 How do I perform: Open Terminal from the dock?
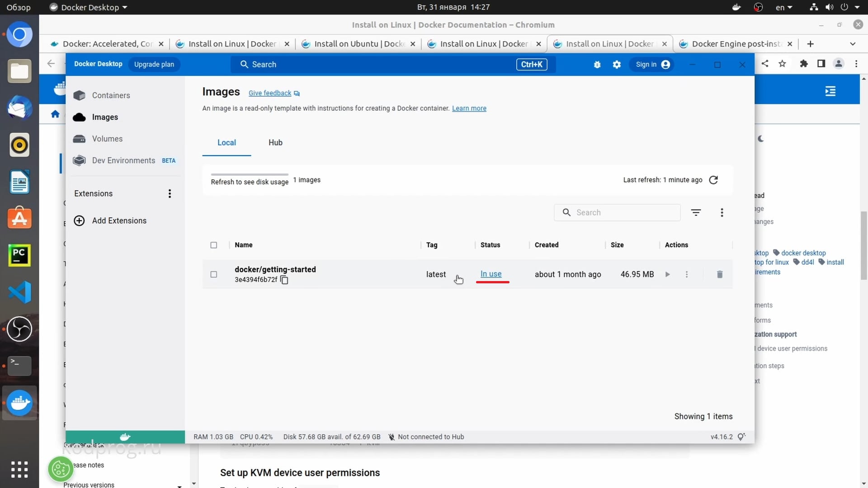tap(19, 366)
